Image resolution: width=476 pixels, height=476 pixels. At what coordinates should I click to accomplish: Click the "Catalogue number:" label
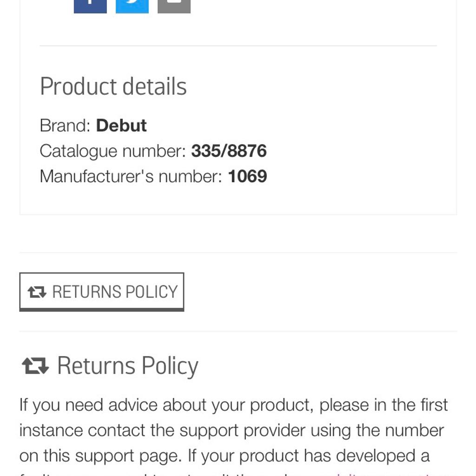(x=112, y=151)
